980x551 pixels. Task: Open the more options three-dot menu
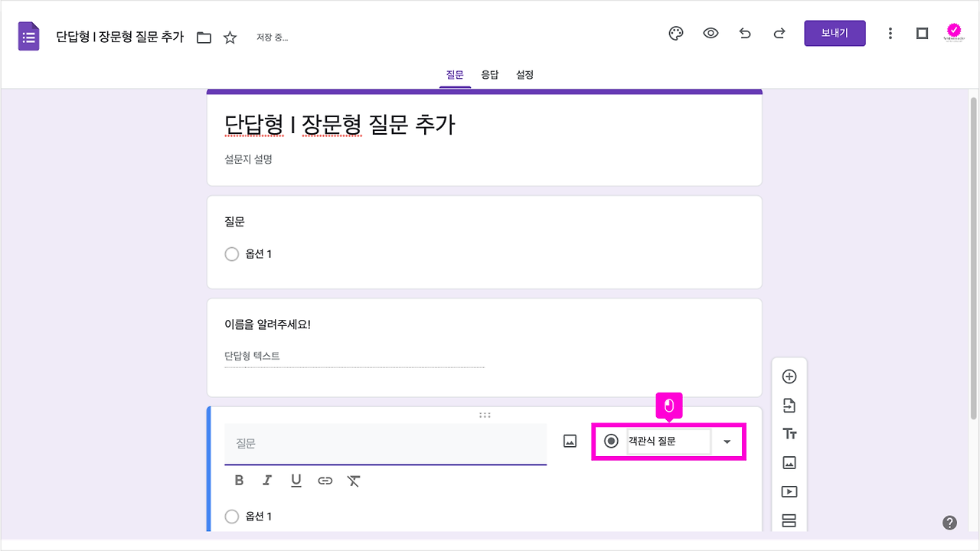[x=890, y=33]
